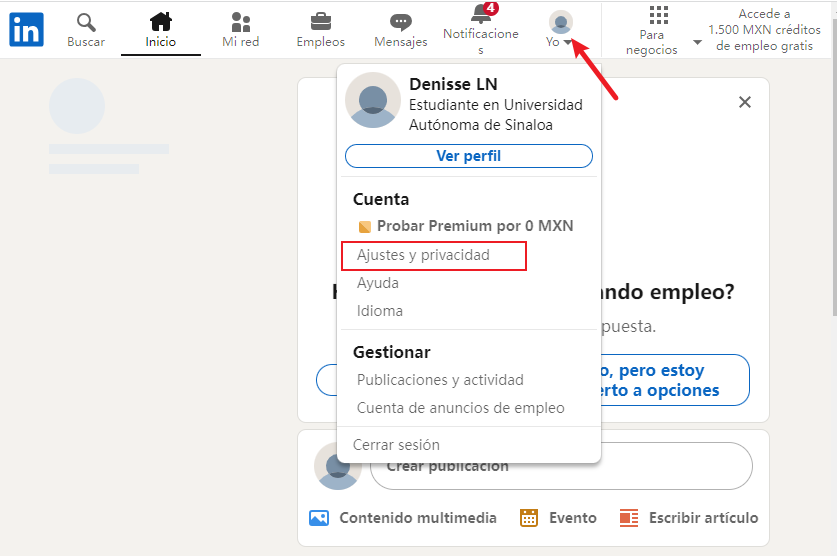This screenshot has height=556, width=837.
Task: Click Probar Premium por 0 MXN
Action: pyautogui.click(x=465, y=226)
